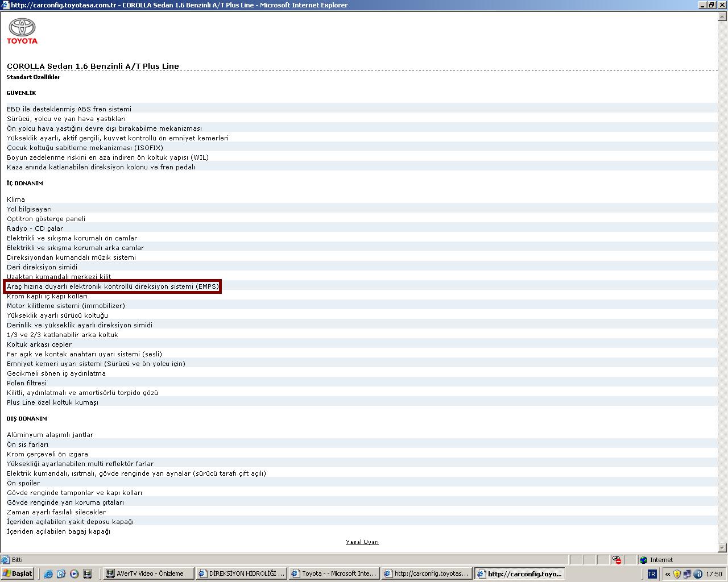Open the Başlat start menu
Screen dimensions: 728x582
pyautogui.click(x=18, y=573)
